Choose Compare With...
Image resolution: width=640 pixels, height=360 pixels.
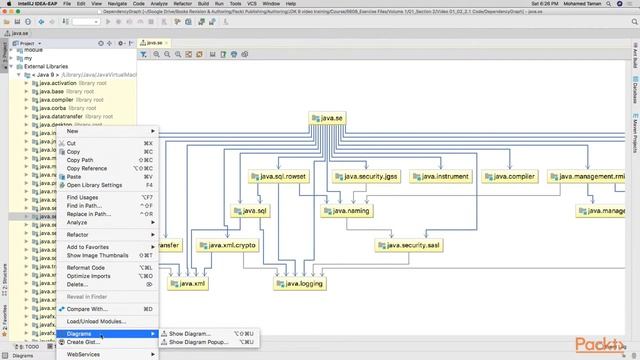(x=107, y=309)
